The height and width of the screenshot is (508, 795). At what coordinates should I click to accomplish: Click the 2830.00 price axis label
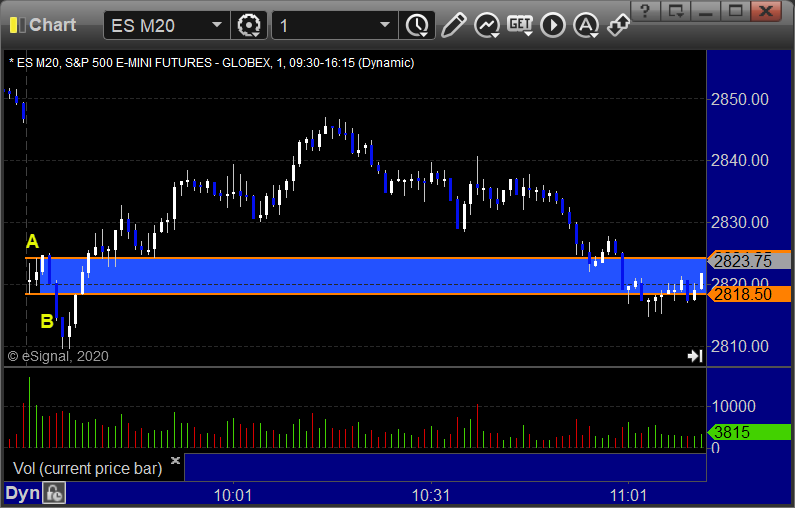pos(740,222)
